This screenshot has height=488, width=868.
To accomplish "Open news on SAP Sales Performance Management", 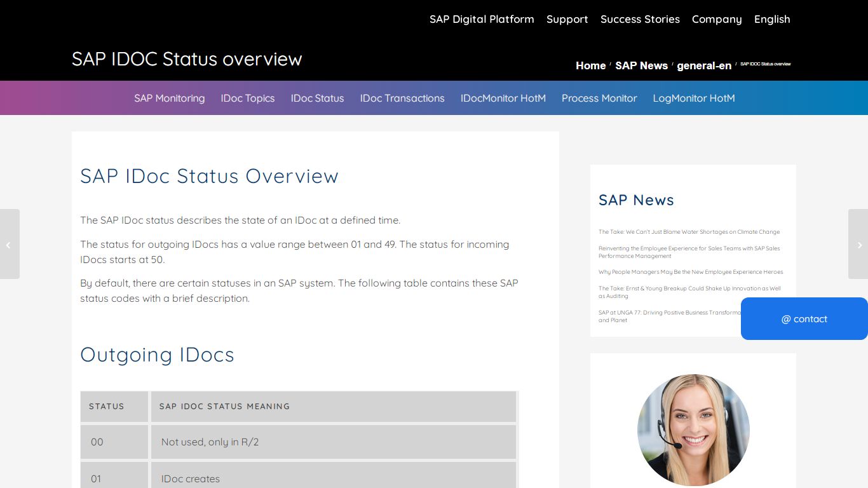I will [689, 252].
